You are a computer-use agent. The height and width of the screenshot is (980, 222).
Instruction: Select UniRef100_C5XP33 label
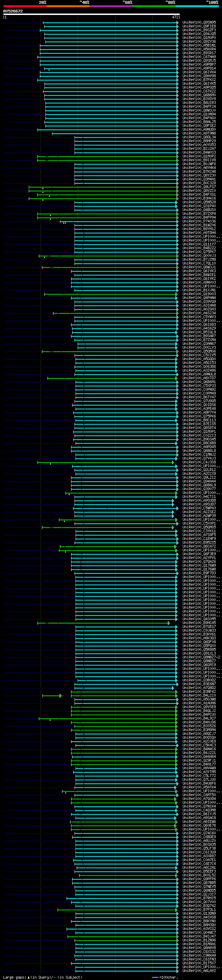(199, 386)
